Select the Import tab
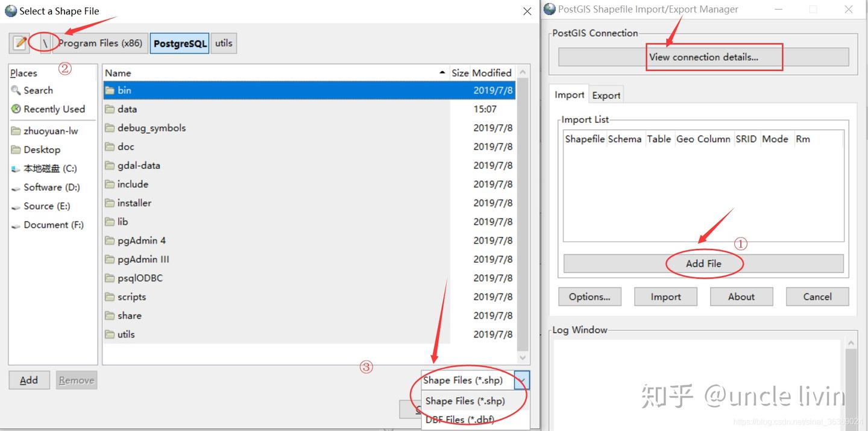Screen dimensions: 868x431 coord(568,94)
